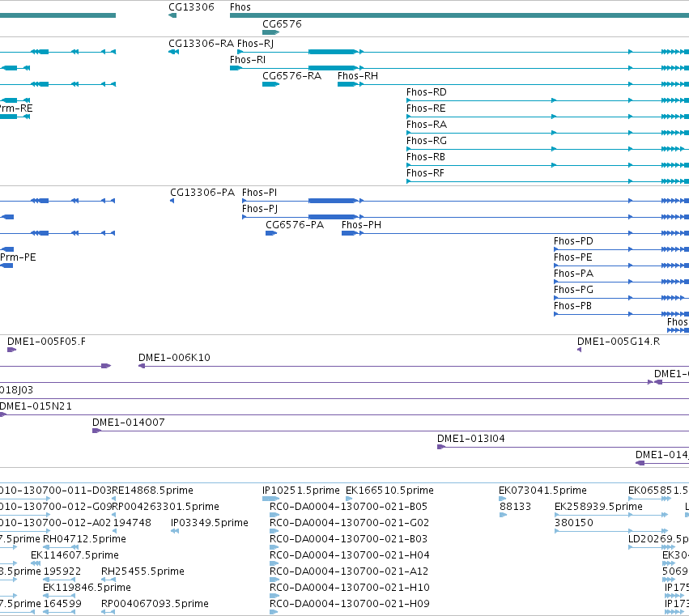The height and width of the screenshot is (616, 689).
Task: Click the Fhos gene label in the gene track
Action: 240,7
